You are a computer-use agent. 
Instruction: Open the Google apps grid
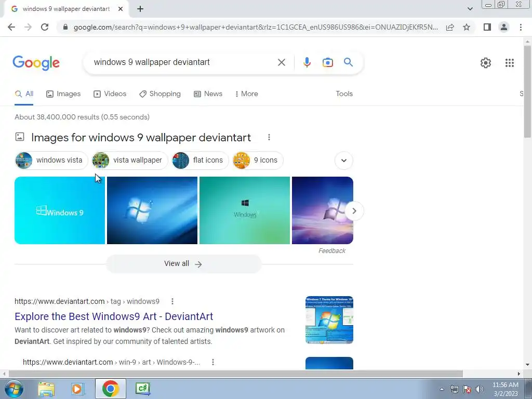point(510,63)
